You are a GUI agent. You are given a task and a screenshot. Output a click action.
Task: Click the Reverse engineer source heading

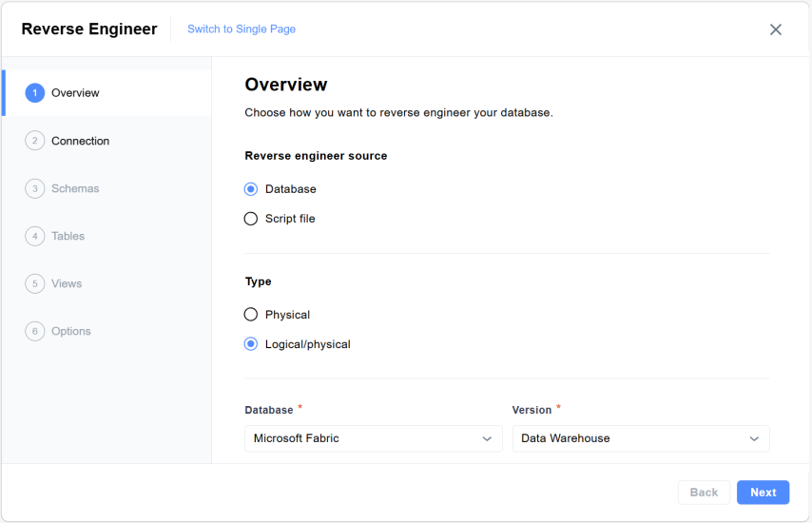click(x=316, y=156)
